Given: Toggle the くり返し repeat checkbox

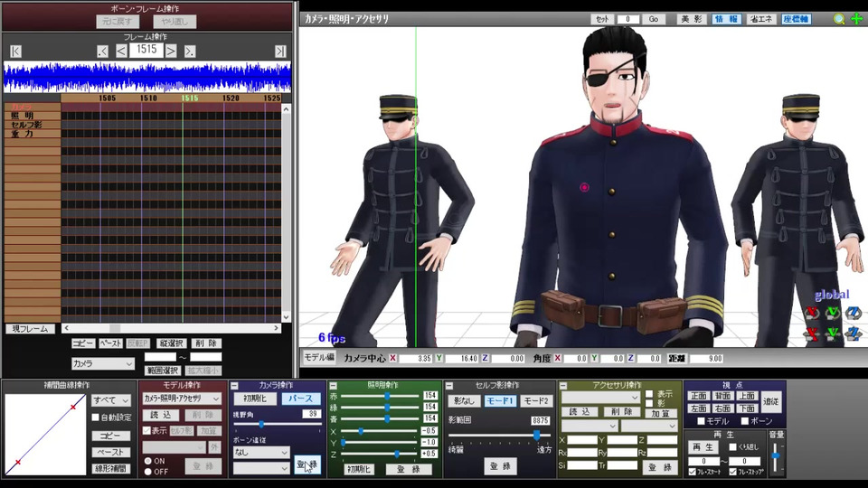Looking at the screenshot, I should click(734, 447).
